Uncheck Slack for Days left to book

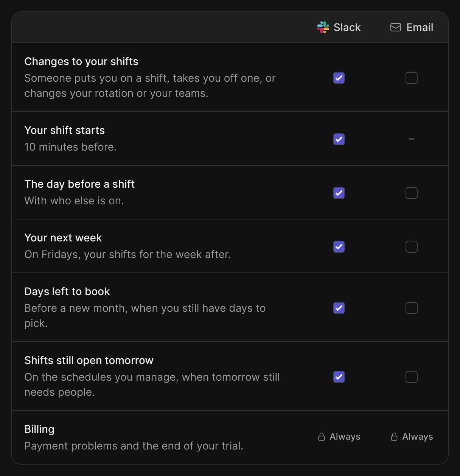pyautogui.click(x=339, y=308)
